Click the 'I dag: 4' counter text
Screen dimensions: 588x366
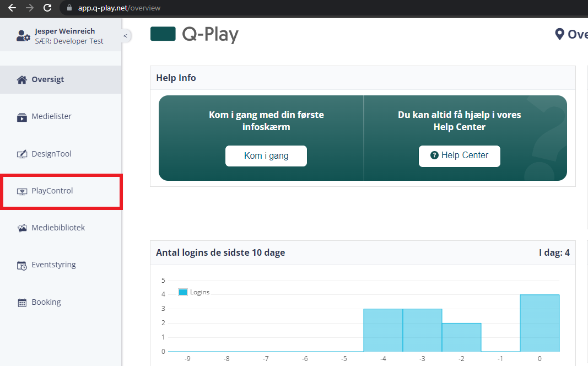[554, 253]
